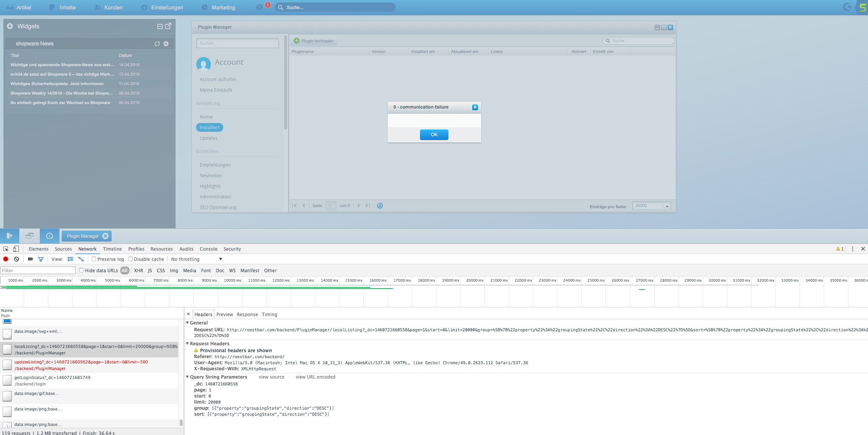The width and height of the screenshot is (868, 435).
Task: Click the DevTools warning count icon
Action: coord(840,249)
